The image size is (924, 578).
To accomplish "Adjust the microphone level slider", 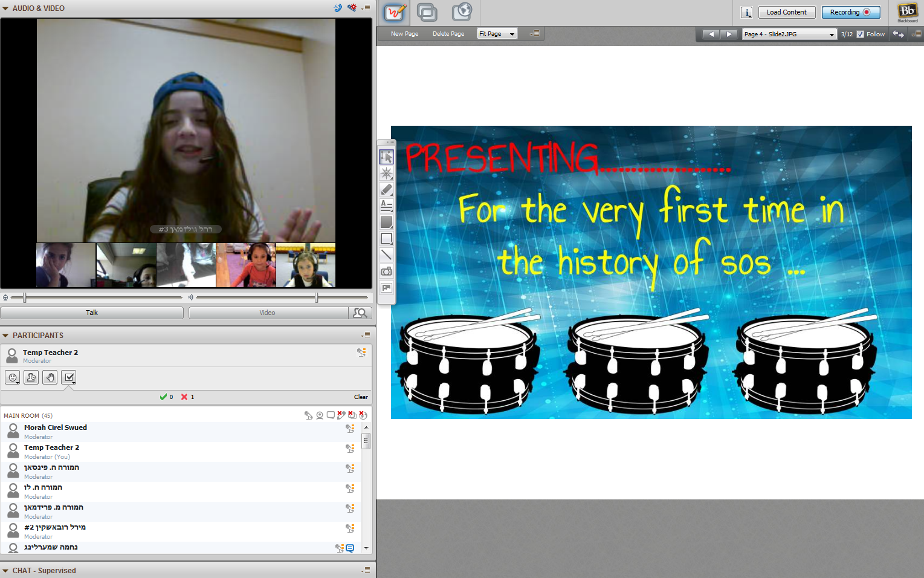I will point(25,297).
